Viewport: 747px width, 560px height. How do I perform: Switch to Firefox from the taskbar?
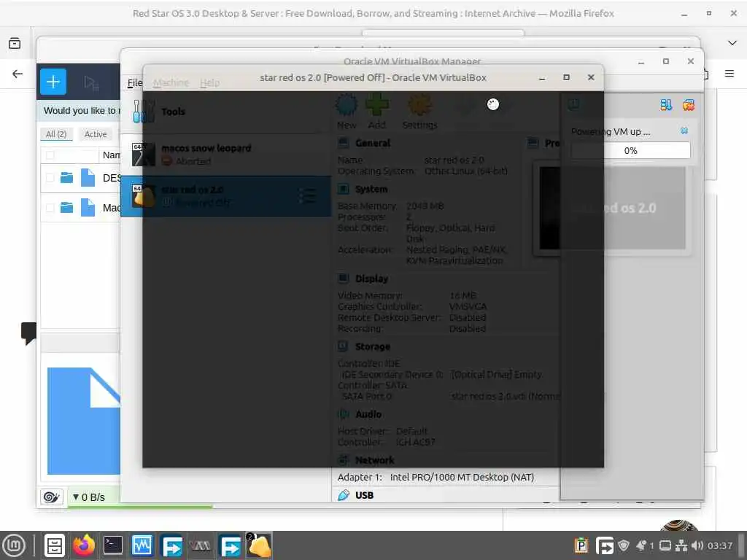(x=84, y=545)
